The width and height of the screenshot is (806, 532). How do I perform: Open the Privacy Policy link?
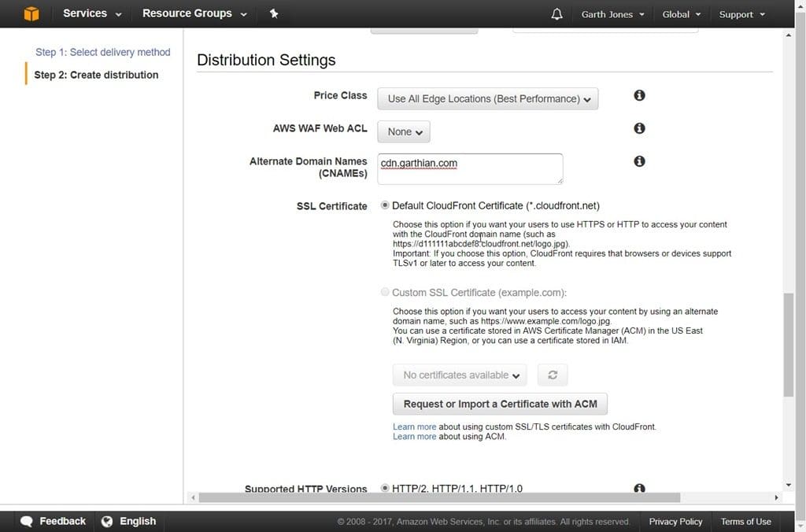(x=675, y=522)
